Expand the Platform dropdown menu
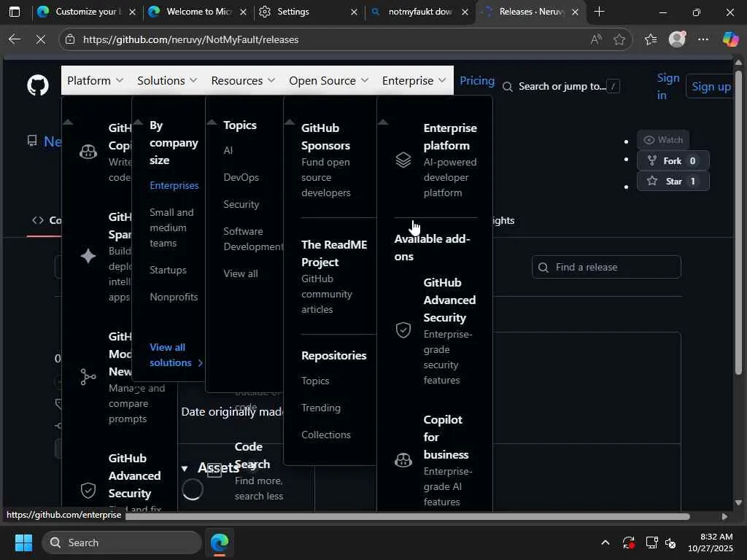 [96, 80]
